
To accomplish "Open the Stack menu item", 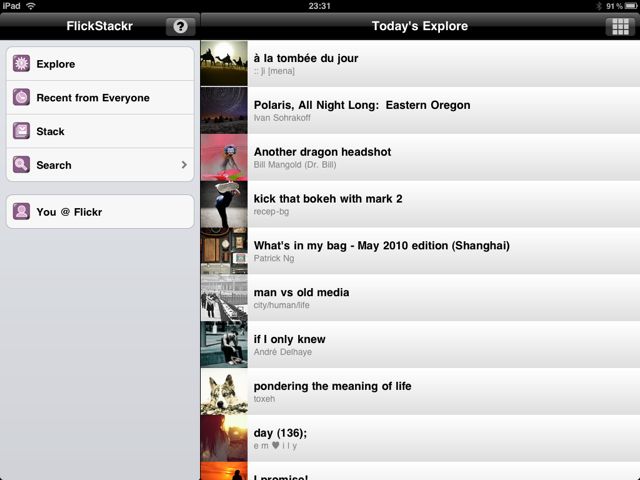I will [x=100, y=131].
